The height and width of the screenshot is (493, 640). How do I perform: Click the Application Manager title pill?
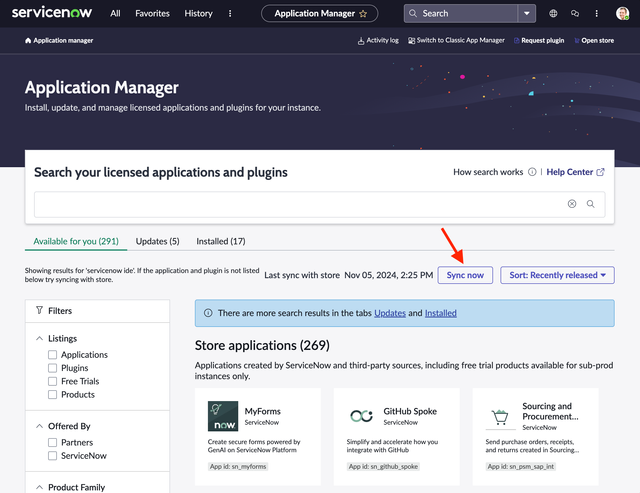pyautogui.click(x=320, y=13)
